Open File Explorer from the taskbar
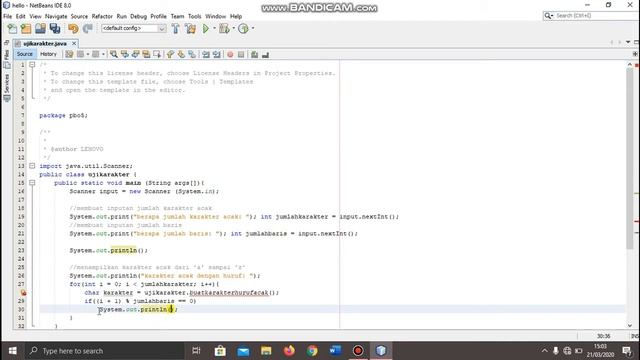The width and height of the screenshot is (640, 360). 266,351
